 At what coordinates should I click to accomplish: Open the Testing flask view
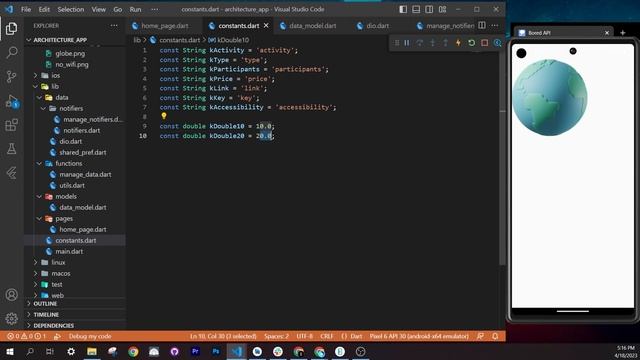(11, 149)
